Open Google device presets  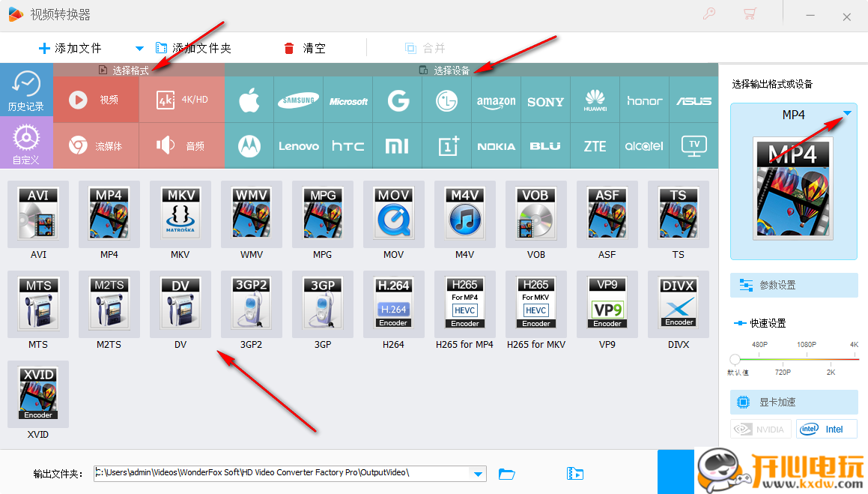(398, 100)
